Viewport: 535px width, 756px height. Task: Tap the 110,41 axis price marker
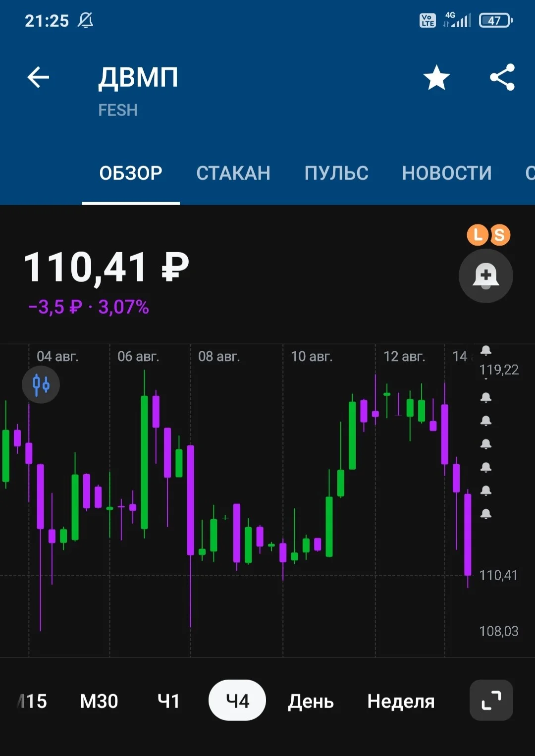[498, 575]
